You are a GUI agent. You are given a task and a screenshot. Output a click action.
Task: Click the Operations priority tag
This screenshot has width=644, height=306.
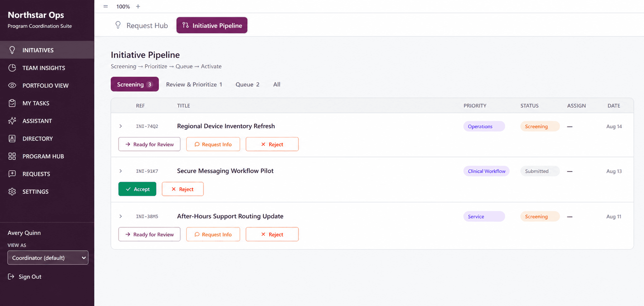point(484,126)
